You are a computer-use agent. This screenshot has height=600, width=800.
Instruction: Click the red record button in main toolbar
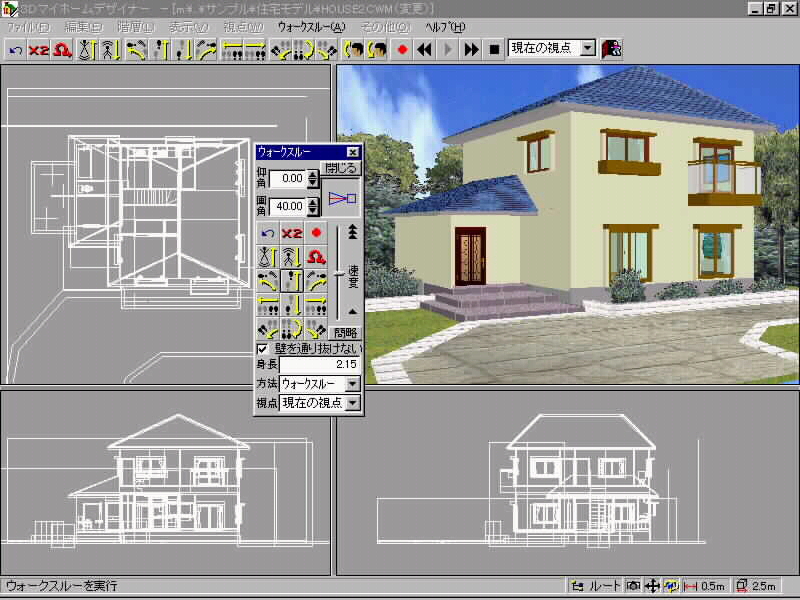tap(402, 49)
